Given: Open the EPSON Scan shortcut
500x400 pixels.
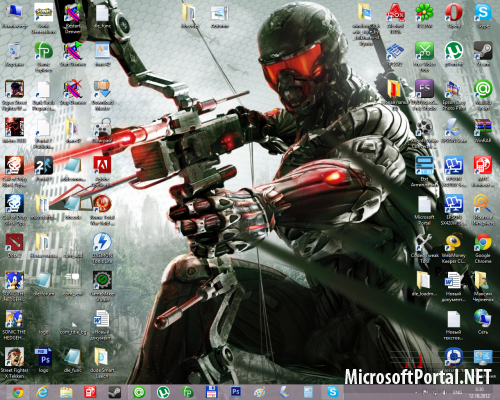Looking at the screenshot, I should (x=454, y=130).
